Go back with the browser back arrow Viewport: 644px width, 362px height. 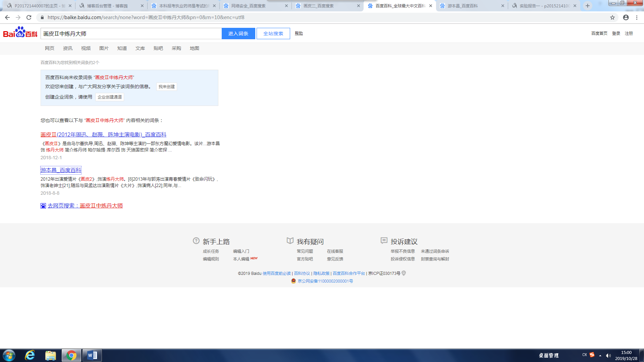pos(7,17)
